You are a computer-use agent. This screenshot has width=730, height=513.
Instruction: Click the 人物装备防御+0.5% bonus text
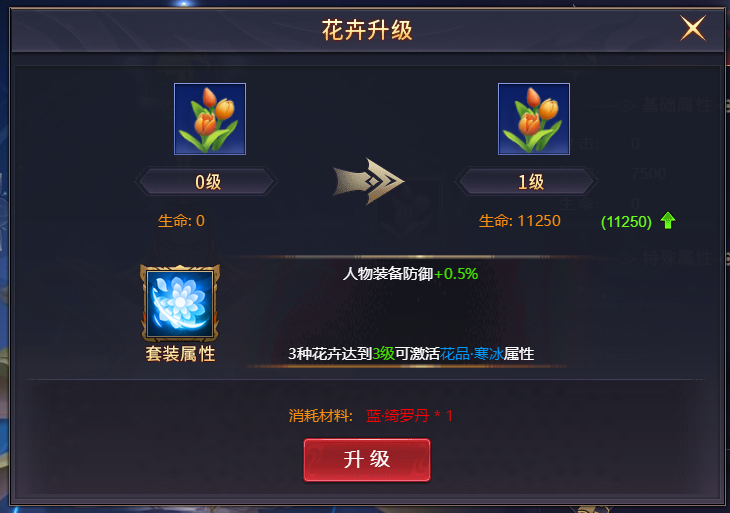click(410, 274)
